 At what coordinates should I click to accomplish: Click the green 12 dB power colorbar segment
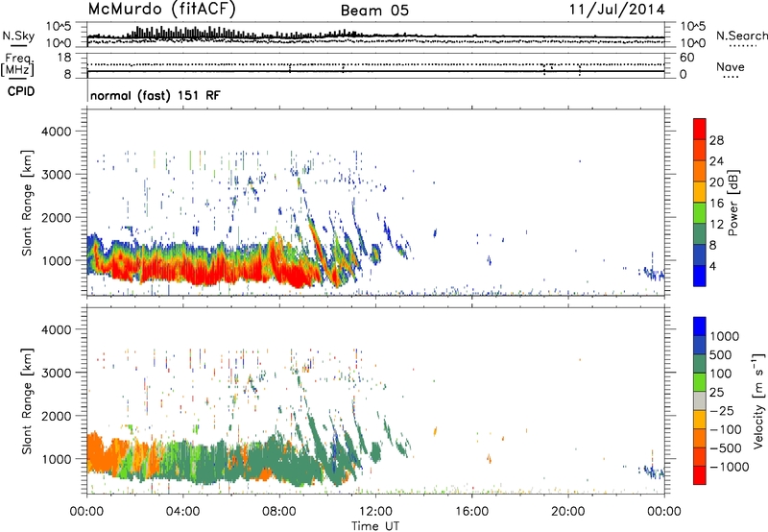pos(700,213)
